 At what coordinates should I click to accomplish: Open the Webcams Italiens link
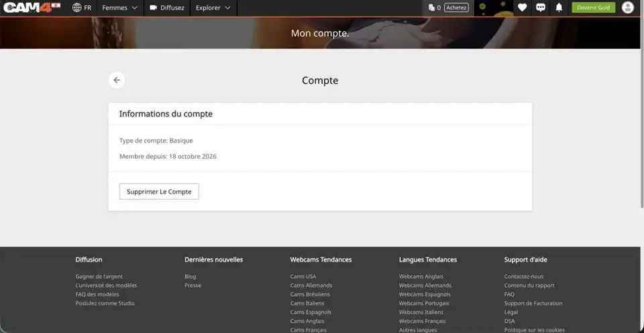click(421, 312)
